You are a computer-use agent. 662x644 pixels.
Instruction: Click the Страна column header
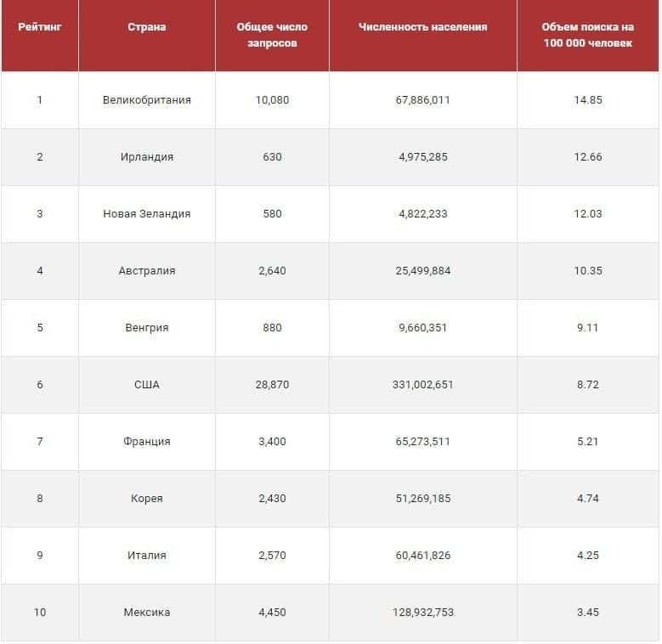(x=147, y=27)
